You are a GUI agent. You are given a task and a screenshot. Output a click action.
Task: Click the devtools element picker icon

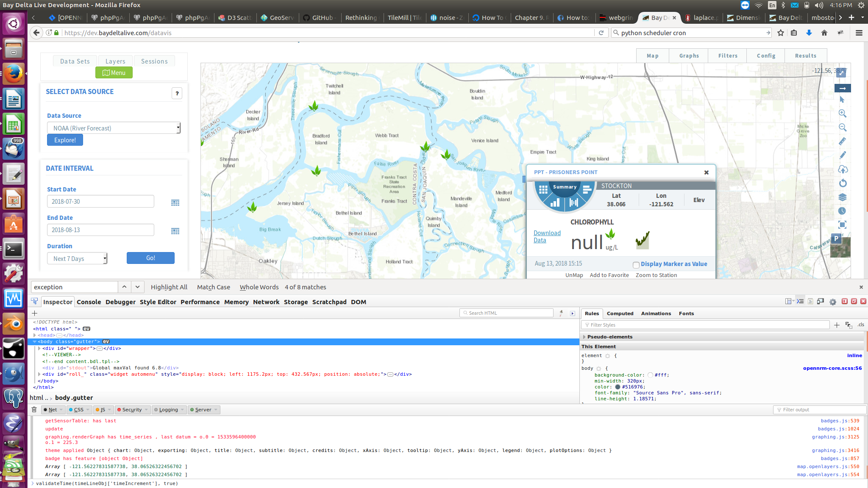click(34, 302)
